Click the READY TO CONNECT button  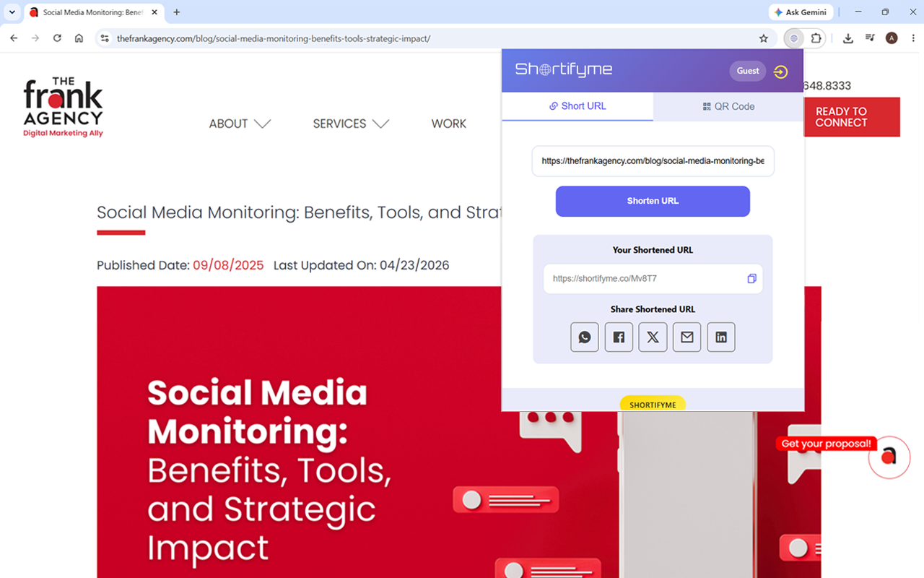click(x=852, y=117)
